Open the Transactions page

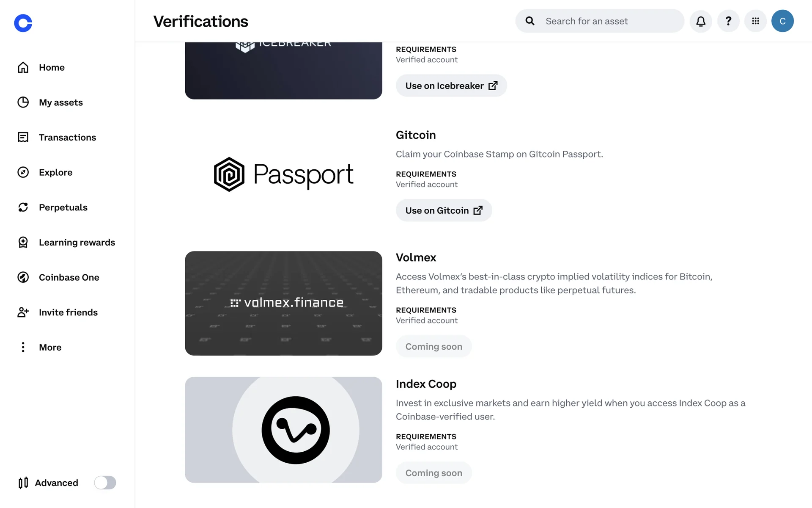[67, 138]
